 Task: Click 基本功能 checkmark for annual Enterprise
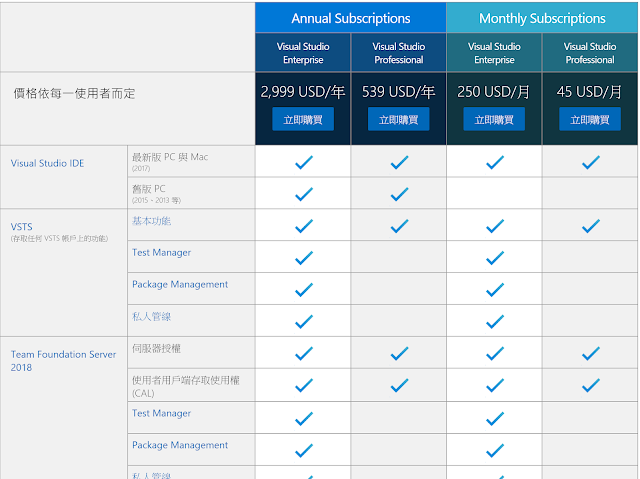click(x=304, y=226)
